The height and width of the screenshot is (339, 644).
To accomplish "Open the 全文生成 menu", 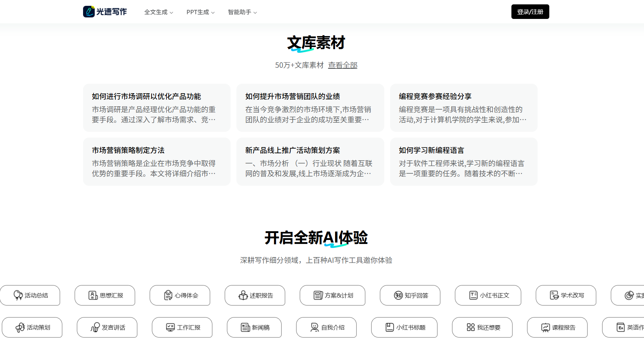I will point(159,12).
